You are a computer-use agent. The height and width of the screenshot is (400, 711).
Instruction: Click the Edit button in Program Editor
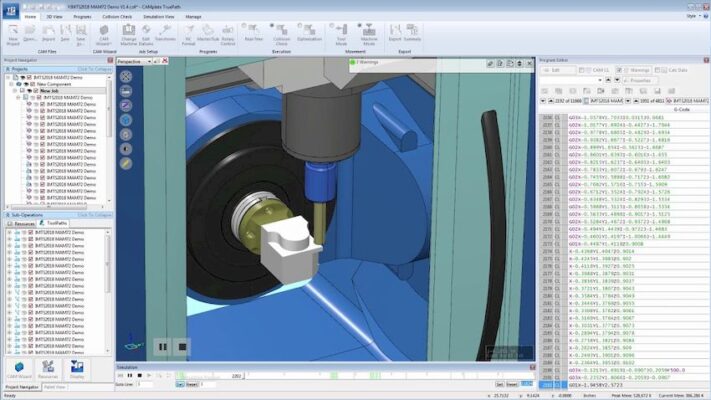coord(553,70)
